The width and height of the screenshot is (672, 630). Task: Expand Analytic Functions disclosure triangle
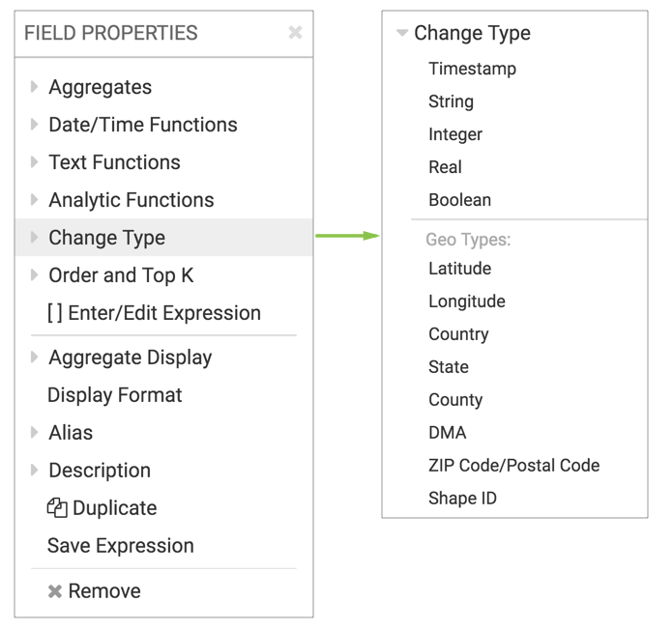click(35, 200)
